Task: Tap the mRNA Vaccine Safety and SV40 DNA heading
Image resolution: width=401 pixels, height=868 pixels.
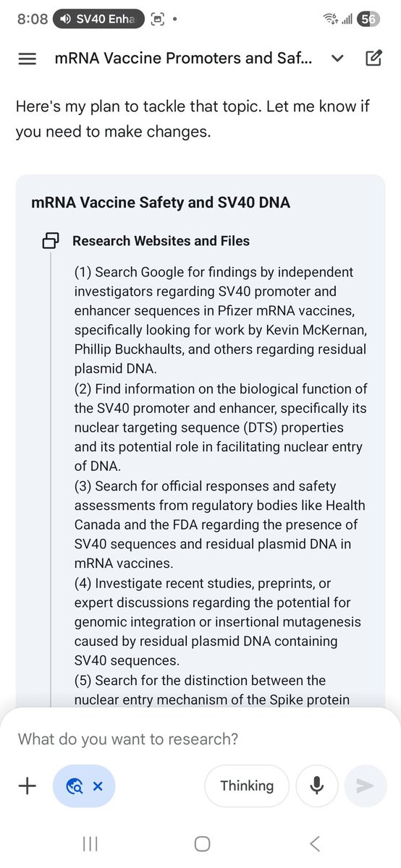Action: (x=161, y=203)
